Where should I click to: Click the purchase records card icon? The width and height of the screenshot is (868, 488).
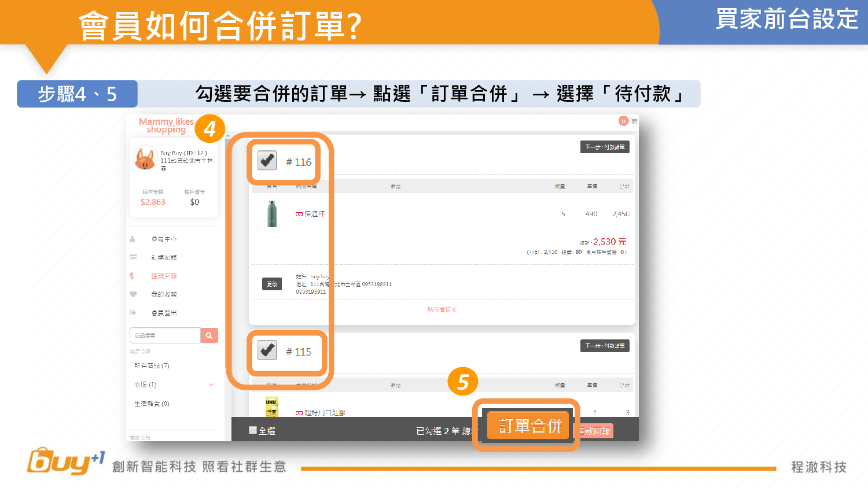(133, 257)
